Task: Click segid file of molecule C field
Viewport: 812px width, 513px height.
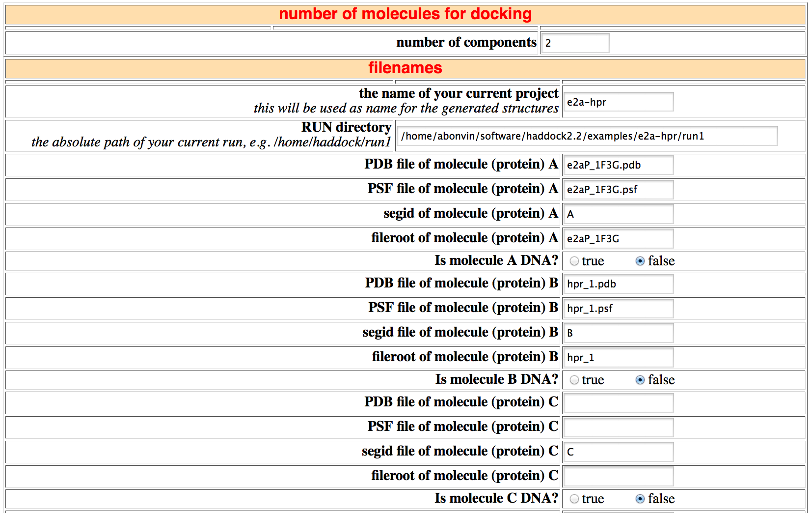Action: 619,452
